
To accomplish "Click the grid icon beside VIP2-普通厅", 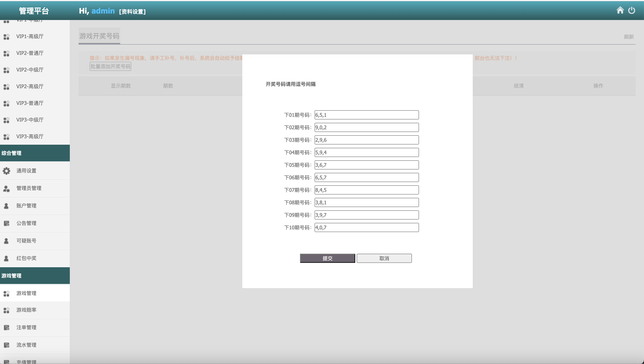I will pyautogui.click(x=6, y=53).
